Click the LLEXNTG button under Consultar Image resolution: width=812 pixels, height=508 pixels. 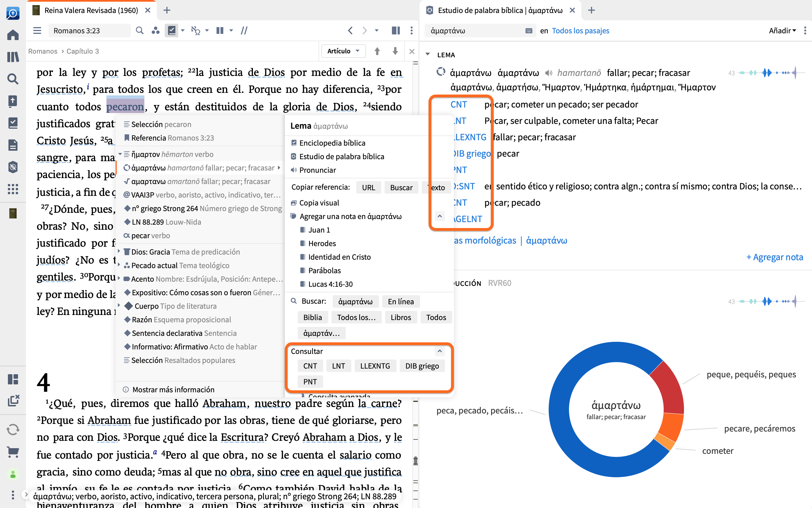(375, 366)
